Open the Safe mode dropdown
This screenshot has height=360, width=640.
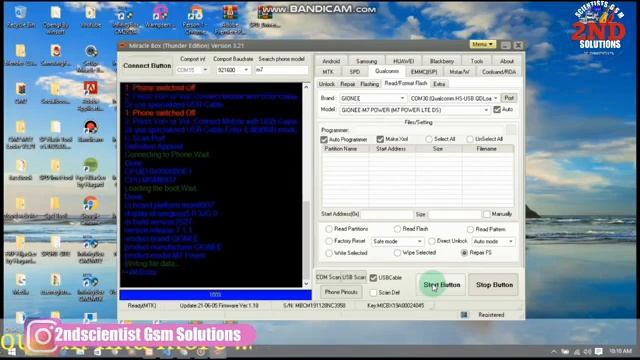(x=397, y=242)
